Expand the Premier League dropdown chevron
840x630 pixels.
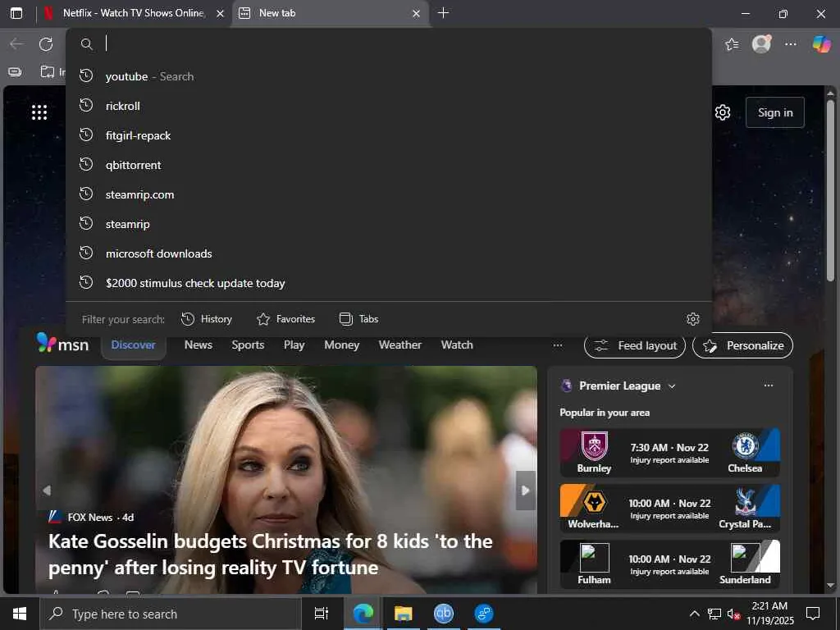672,386
